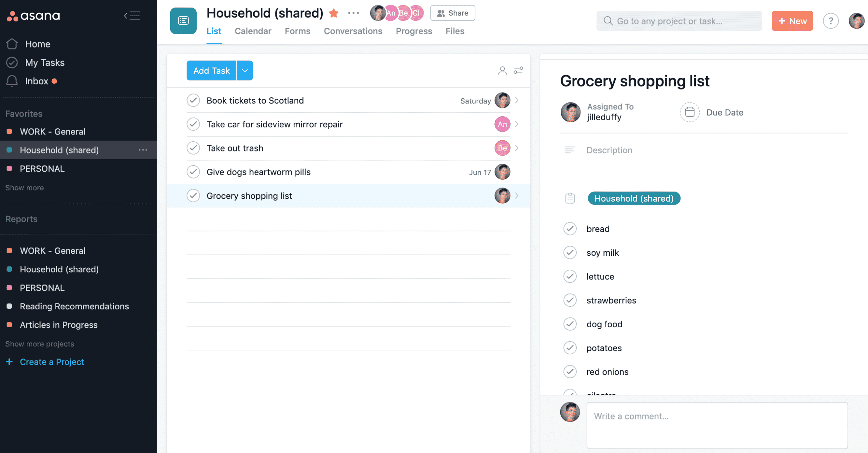This screenshot has height=453, width=868.
Task: Open the project's three-dot actions menu in the header
Action: pos(353,13)
